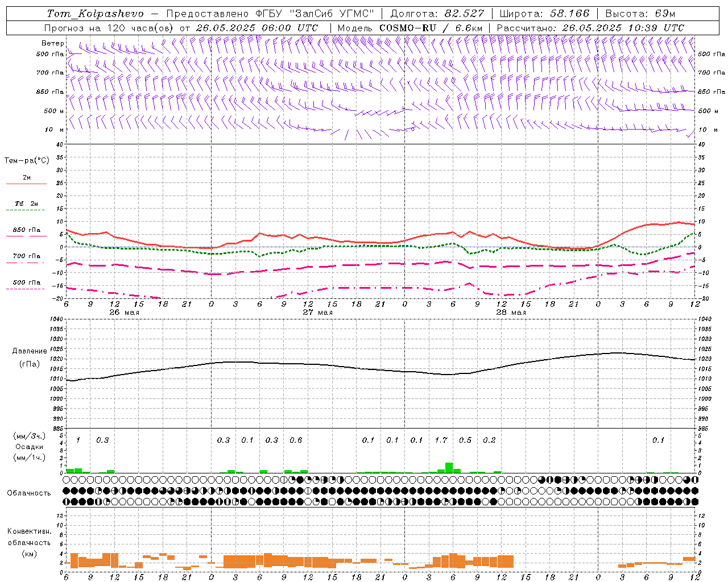Click the station name Tom_Kolpashevo
The height and width of the screenshot is (582, 728).
point(95,14)
